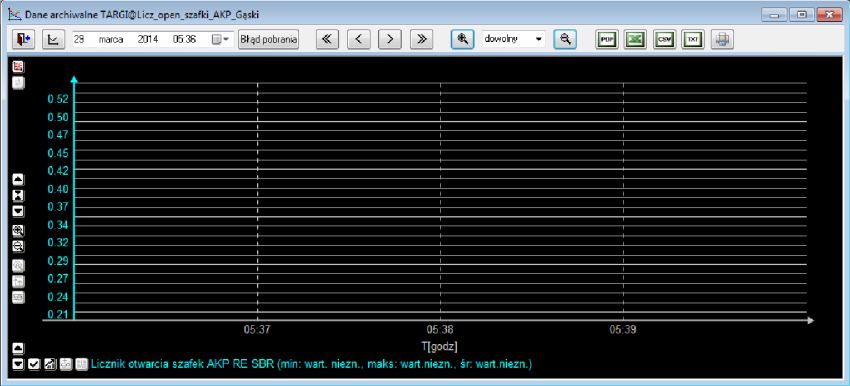Export data to TXT

[693, 40]
